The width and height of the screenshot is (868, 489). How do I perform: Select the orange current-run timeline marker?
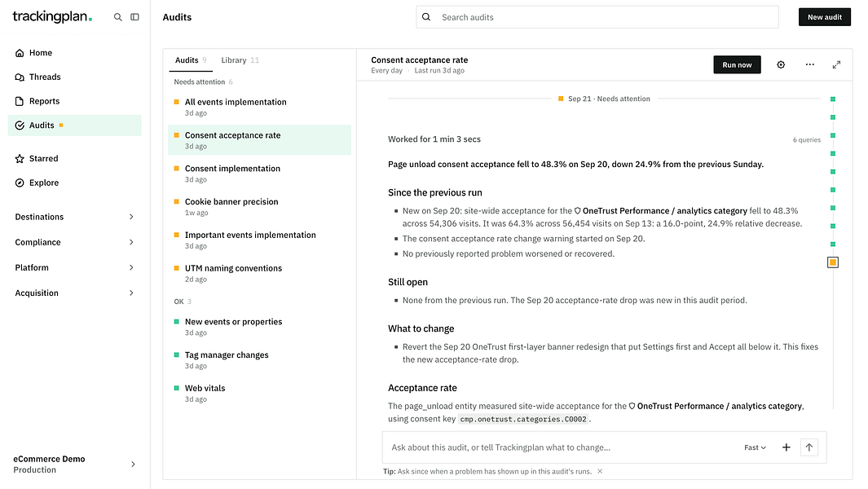833,262
